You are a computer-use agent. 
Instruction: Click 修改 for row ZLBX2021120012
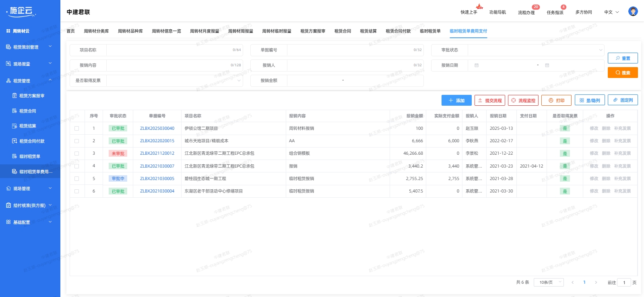(x=594, y=154)
